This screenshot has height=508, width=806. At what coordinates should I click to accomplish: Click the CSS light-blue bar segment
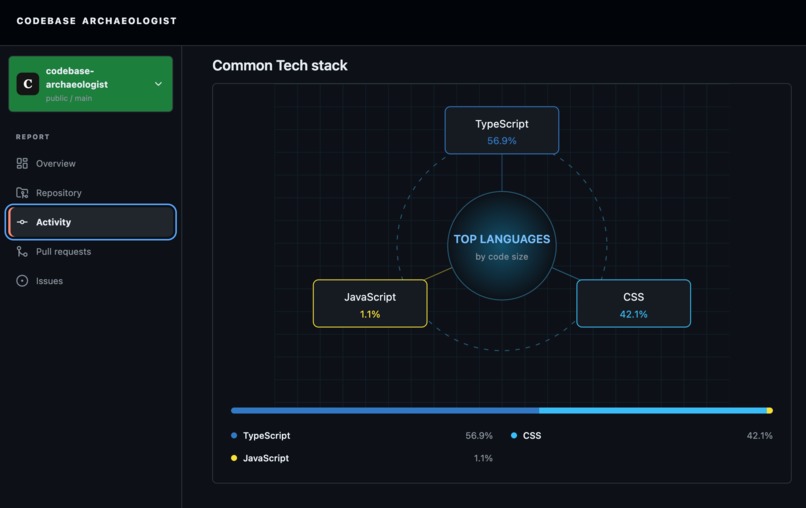click(x=653, y=410)
